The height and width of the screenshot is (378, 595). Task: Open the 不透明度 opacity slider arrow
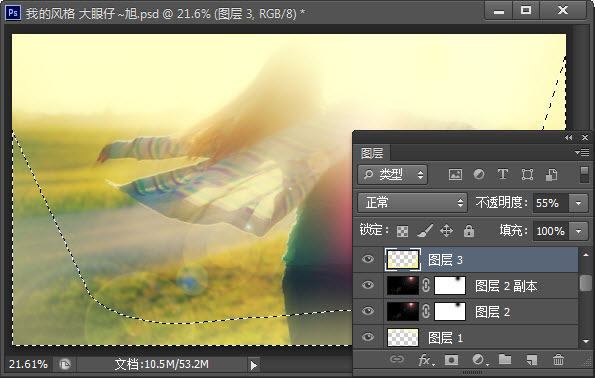click(x=578, y=203)
